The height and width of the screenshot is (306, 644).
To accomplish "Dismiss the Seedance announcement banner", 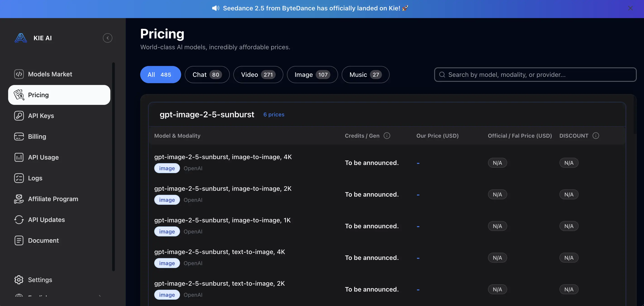I will click(630, 8).
